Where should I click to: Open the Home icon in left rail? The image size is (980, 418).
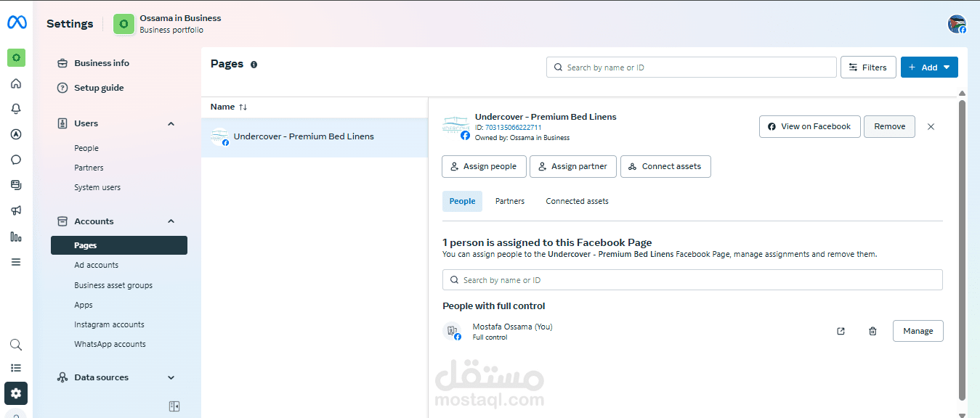16,83
